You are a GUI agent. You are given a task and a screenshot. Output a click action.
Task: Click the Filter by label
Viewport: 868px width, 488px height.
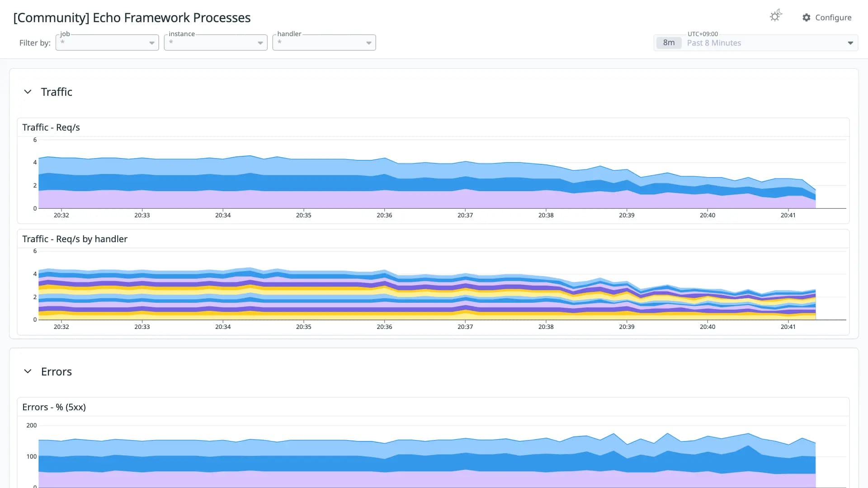coord(35,43)
